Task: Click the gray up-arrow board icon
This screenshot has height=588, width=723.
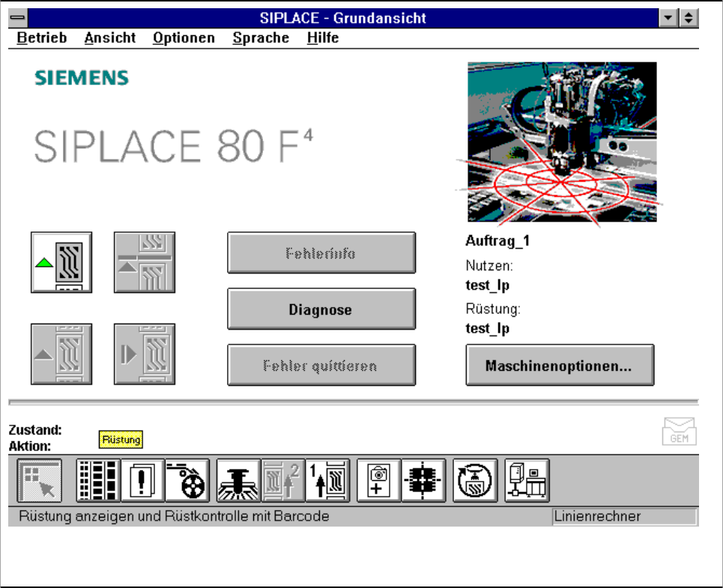Action: click(61, 354)
